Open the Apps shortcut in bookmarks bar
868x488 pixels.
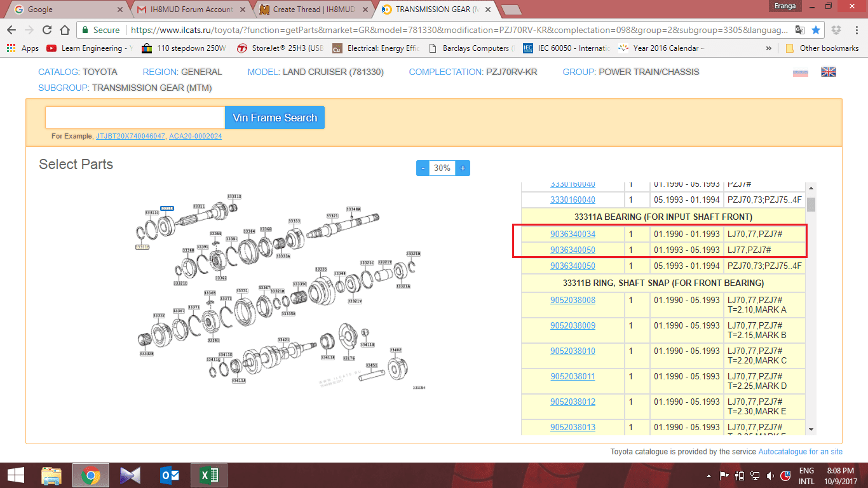coord(23,48)
